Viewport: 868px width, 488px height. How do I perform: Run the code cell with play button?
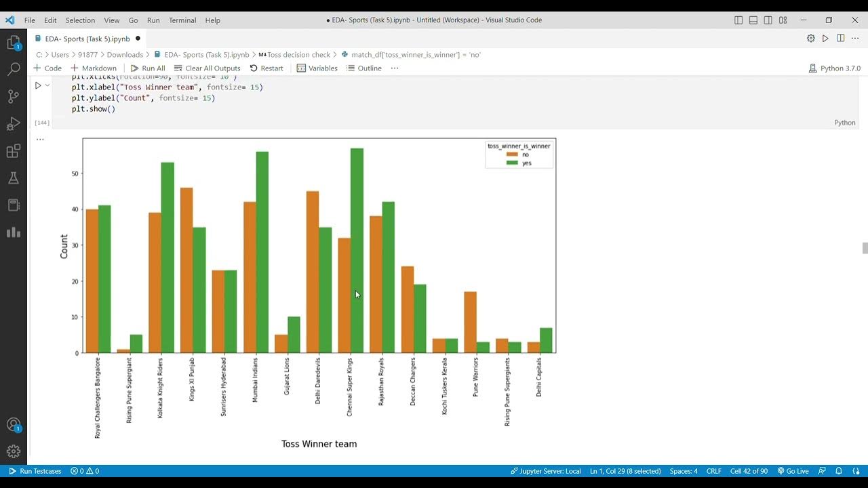(x=38, y=85)
